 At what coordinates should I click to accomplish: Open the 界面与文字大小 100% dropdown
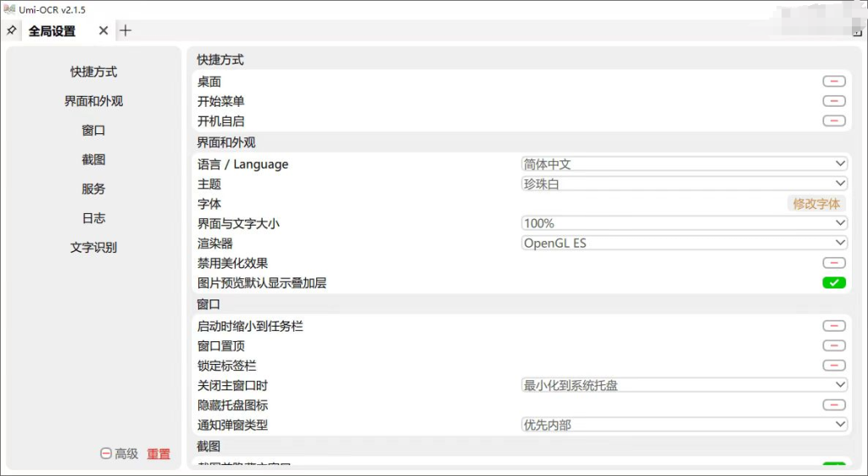684,223
